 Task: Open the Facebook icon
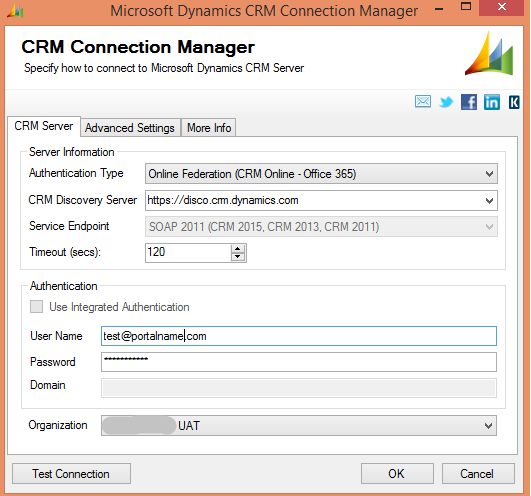(469, 102)
